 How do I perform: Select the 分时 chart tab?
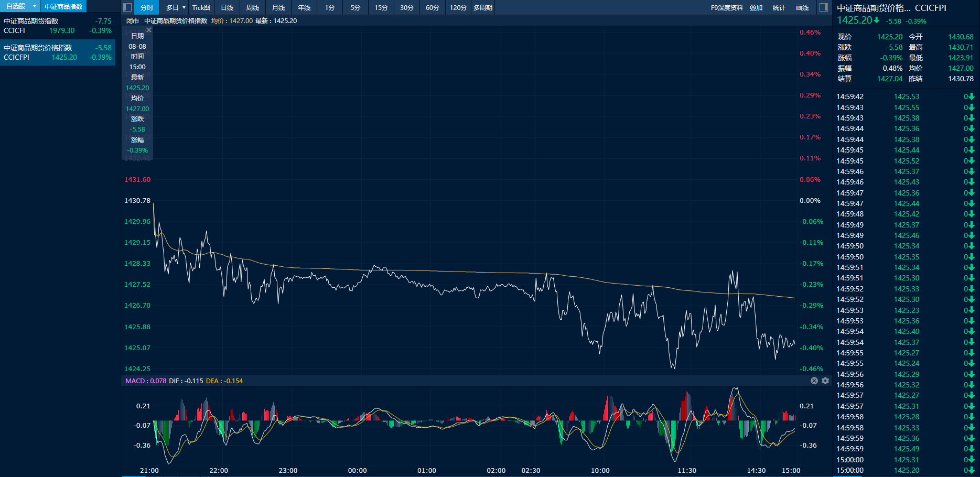pos(147,7)
